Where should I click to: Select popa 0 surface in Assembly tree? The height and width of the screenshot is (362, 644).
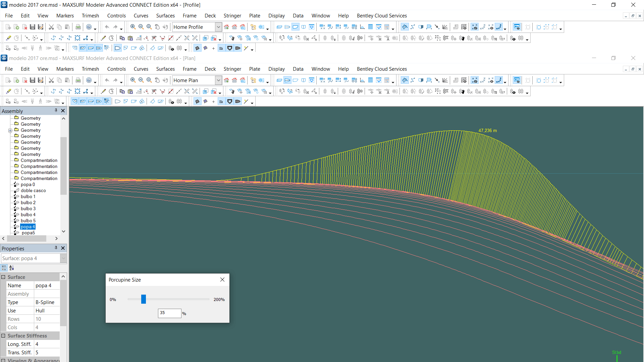pos(28,185)
